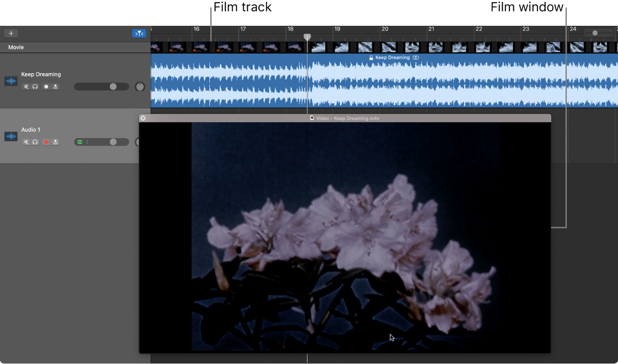Click the lock icon on Keep Dreaming region
Viewport: 618px width, 364px height.
371,57
